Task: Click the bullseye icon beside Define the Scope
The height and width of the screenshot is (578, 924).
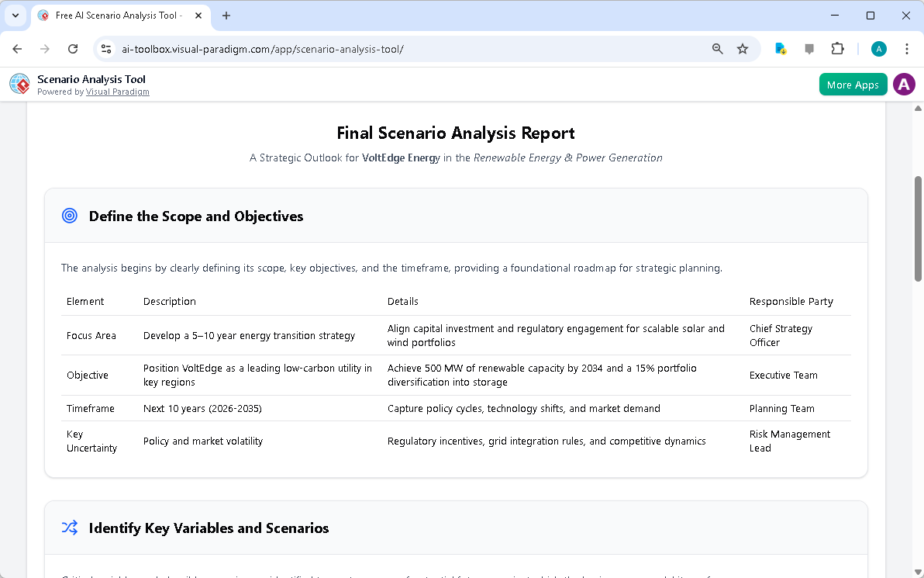Action: coord(69,216)
